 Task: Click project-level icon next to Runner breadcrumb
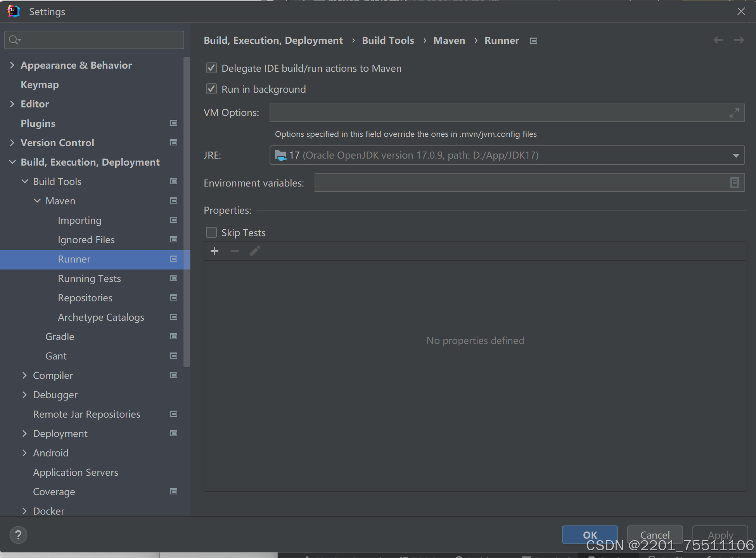click(534, 41)
